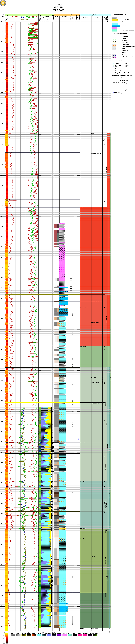Click the Sedimentary Structure Symbols heading
This screenshot has height=644, width=135.
pyautogui.click(x=121, y=76)
